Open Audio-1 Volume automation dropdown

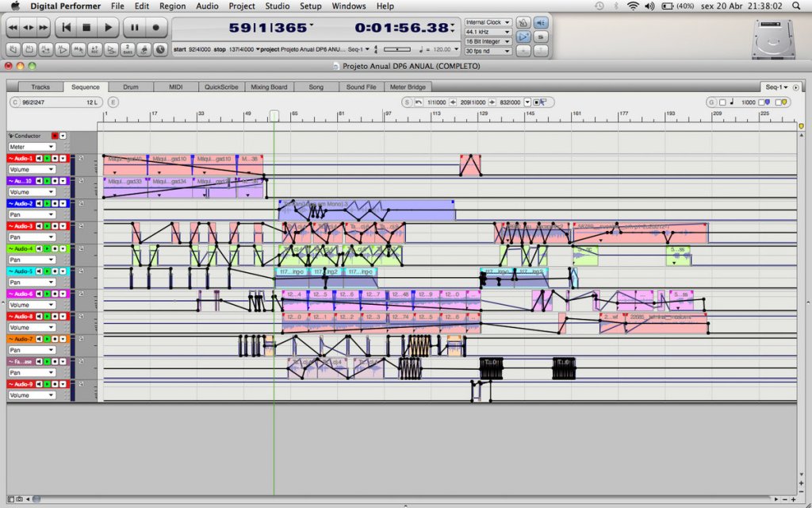32,170
